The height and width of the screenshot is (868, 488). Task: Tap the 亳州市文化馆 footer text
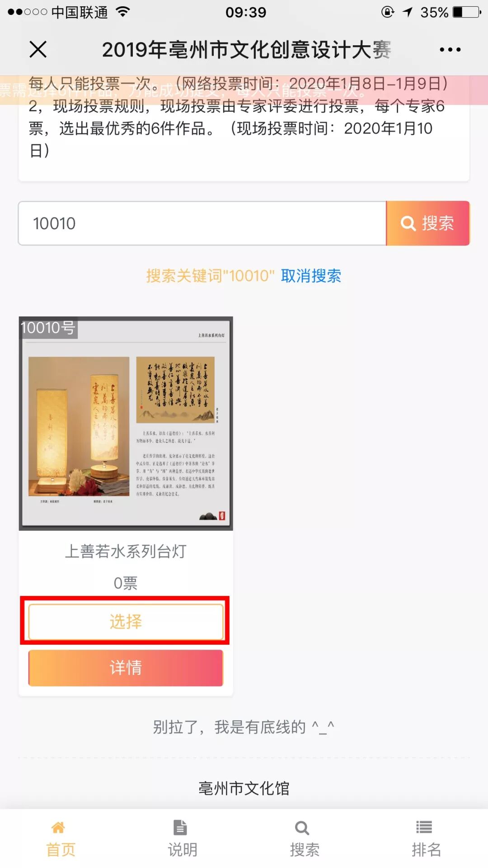point(244,788)
